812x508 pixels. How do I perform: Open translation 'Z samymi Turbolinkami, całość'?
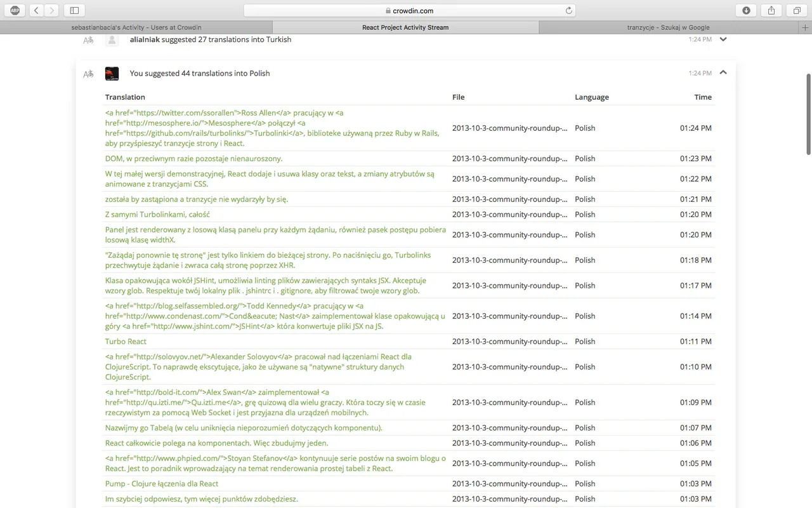(x=157, y=215)
